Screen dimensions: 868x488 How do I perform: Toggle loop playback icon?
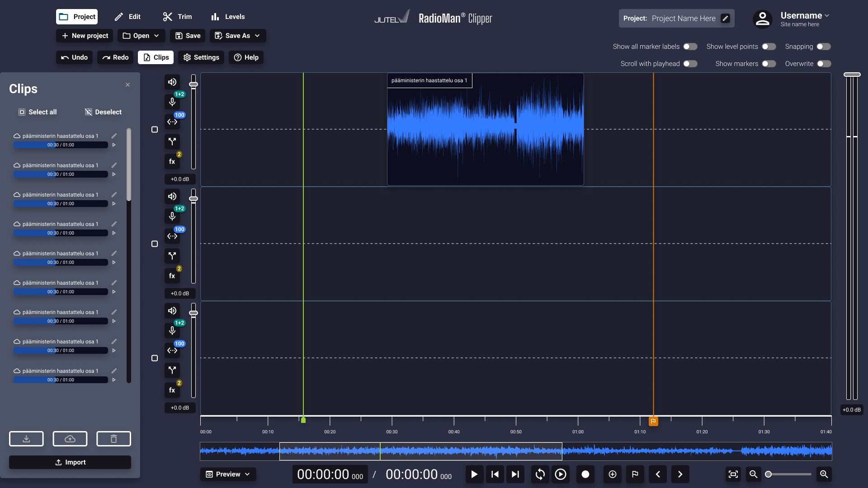pos(540,474)
